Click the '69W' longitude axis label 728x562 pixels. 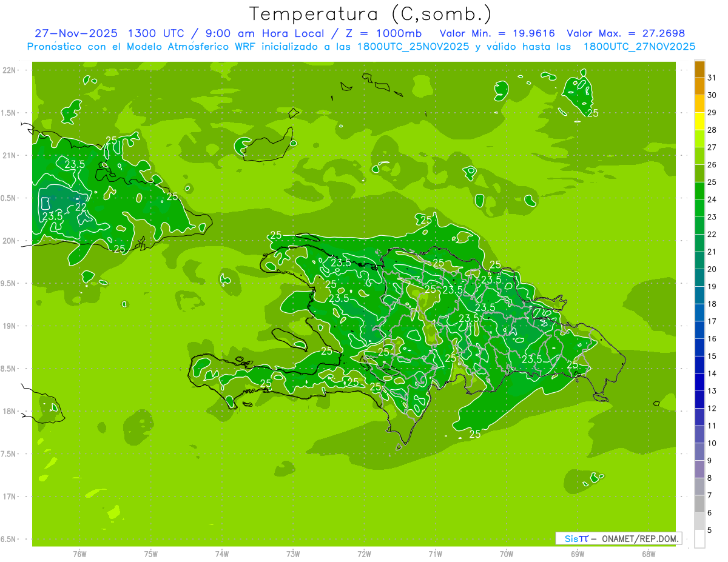coord(578,554)
